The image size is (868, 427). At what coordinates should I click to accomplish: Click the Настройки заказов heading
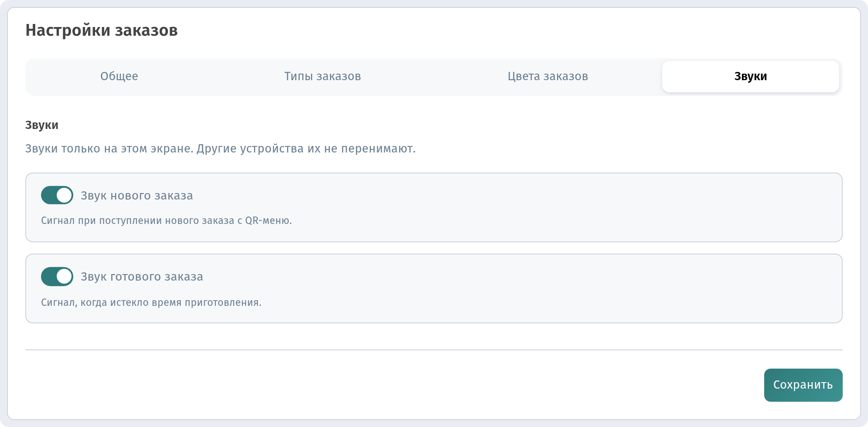coord(102,30)
